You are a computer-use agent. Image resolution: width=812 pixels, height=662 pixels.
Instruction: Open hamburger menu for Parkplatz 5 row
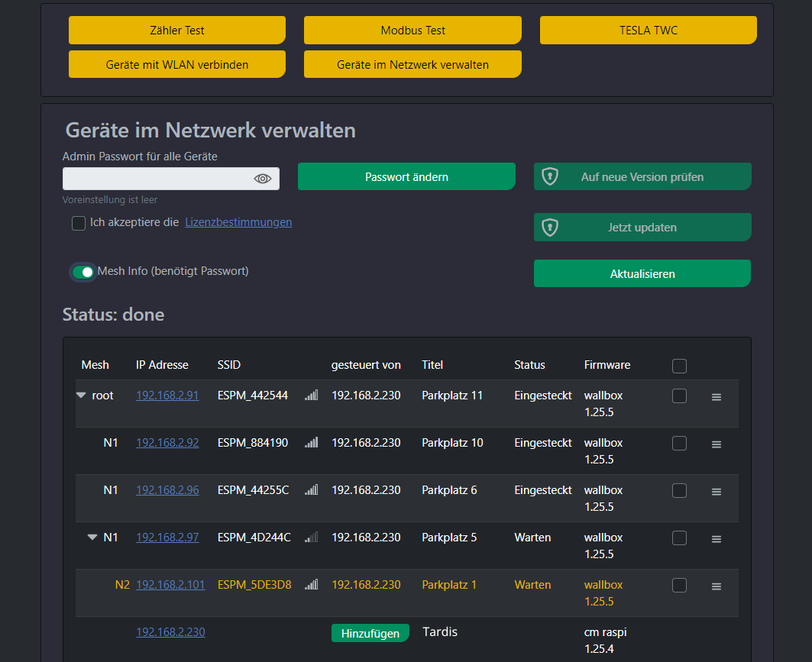pyautogui.click(x=716, y=539)
